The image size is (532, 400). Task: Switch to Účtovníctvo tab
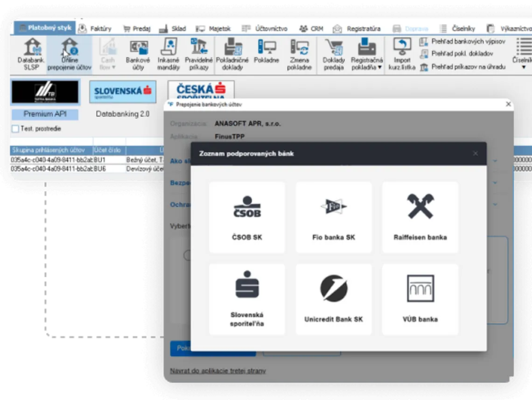(264, 29)
